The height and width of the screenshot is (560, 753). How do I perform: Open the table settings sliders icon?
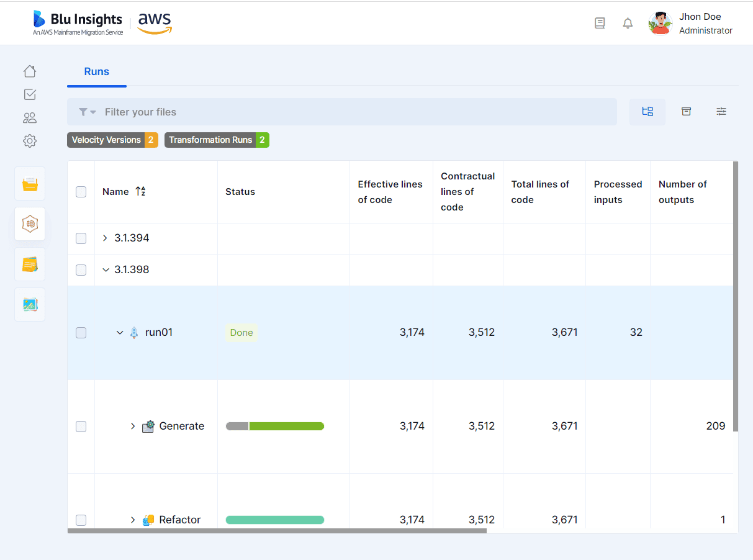(721, 112)
